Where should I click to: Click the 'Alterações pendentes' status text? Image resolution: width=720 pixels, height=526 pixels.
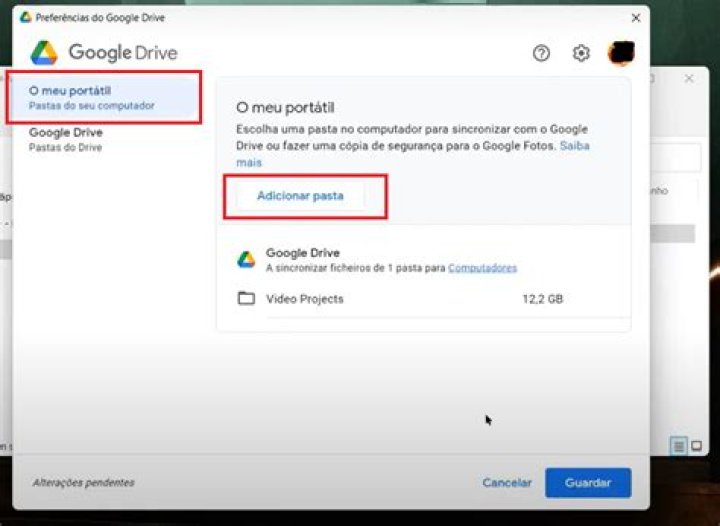pyautogui.click(x=84, y=482)
